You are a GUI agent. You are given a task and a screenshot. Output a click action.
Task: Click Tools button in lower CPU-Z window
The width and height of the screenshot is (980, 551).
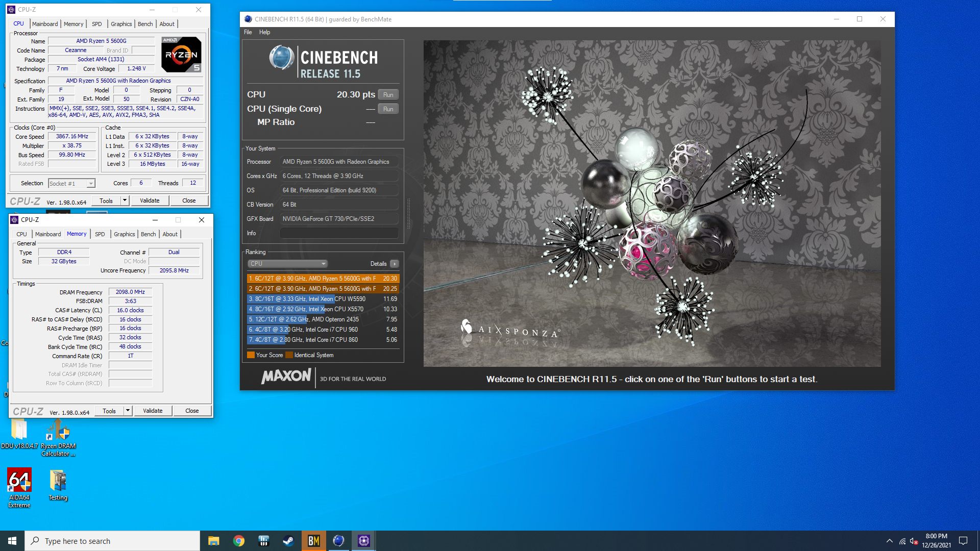pyautogui.click(x=109, y=411)
